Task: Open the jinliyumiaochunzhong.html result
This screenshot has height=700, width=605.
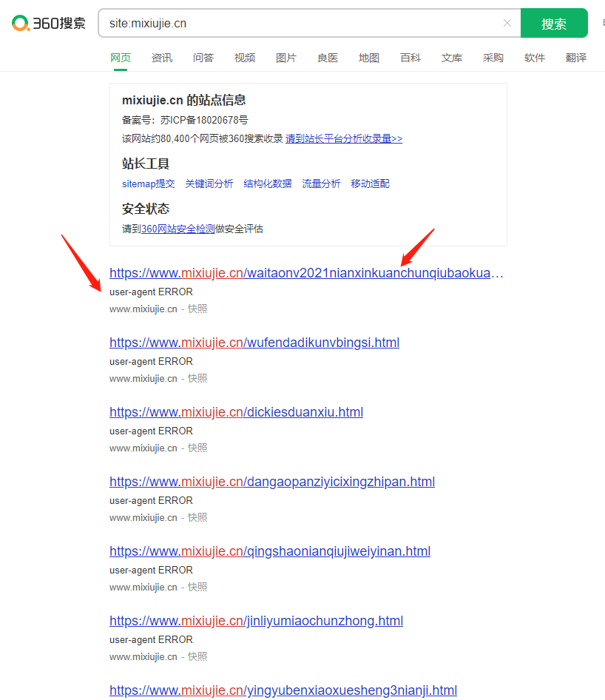Action: (x=256, y=621)
